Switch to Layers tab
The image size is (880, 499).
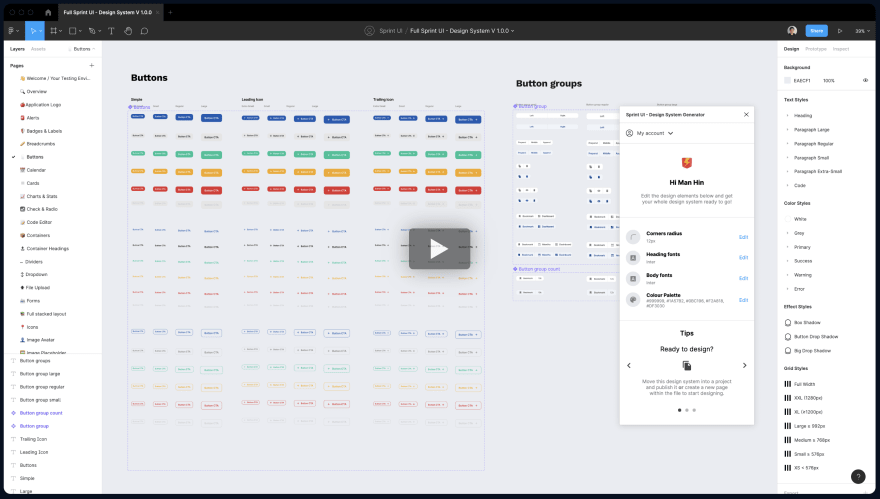(17, 49)
